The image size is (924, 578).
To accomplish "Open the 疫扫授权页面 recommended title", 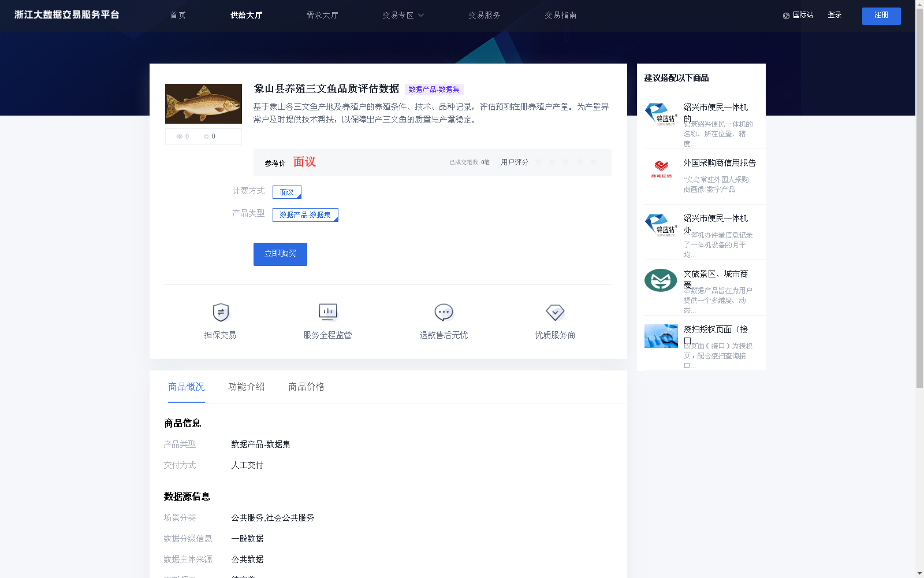I will point(716,335).
